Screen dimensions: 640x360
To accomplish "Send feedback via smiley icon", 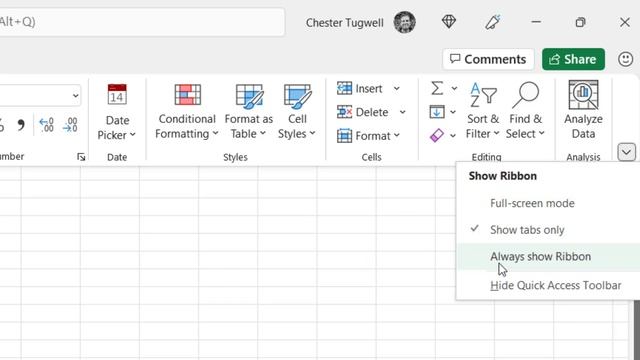I will tap(625, 59).
